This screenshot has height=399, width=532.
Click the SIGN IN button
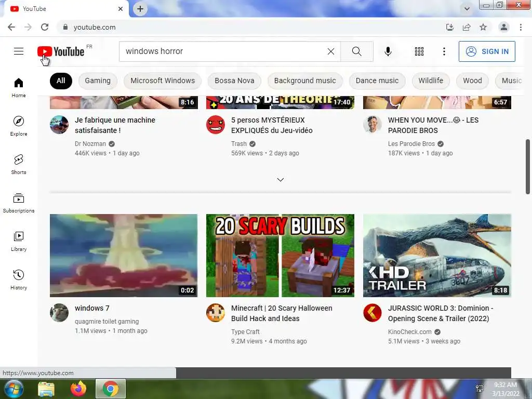pos(487,51)
